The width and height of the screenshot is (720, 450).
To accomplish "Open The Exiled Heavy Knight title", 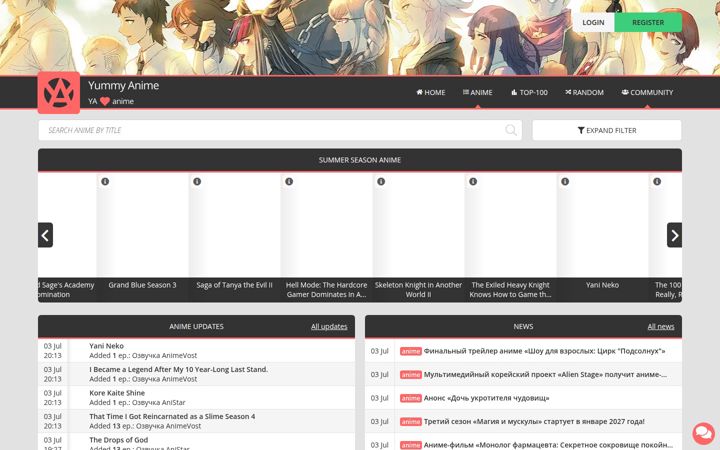I will coord(510,290).
